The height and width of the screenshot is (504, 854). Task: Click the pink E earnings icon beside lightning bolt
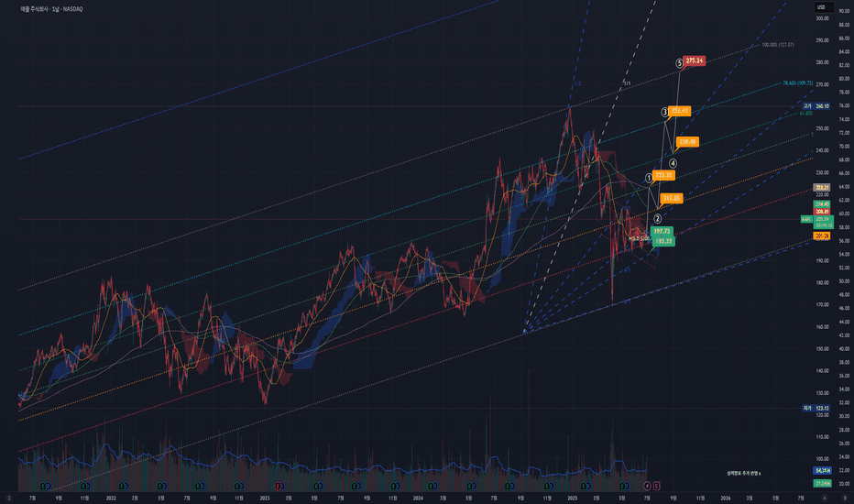point(656,486)
